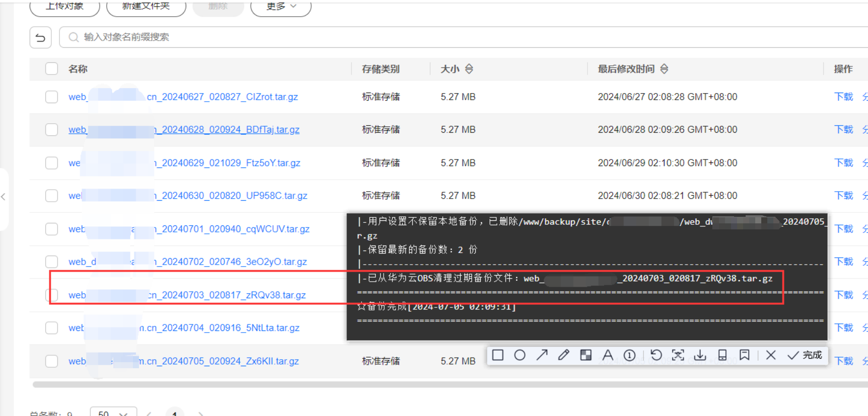Open the 更多 dropdown menu
The width and height of the screenshot is (868, 416).
click(x=281, y=7)
